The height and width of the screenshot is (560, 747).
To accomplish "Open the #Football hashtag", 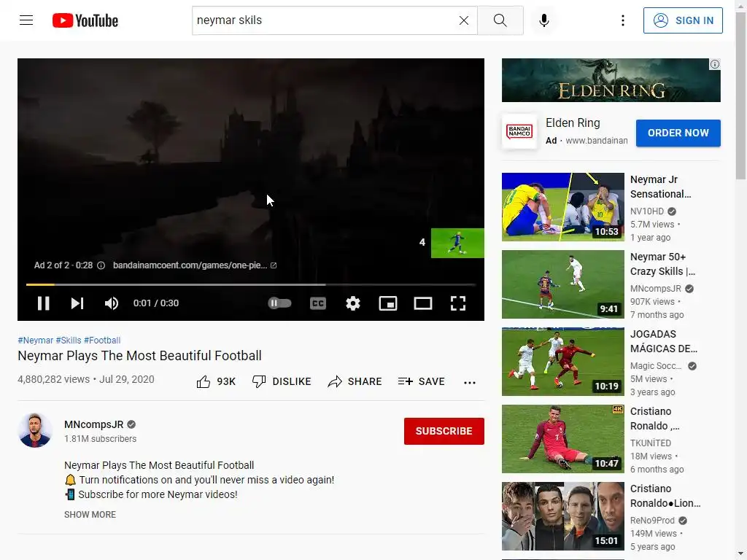I will click(102, 341).
